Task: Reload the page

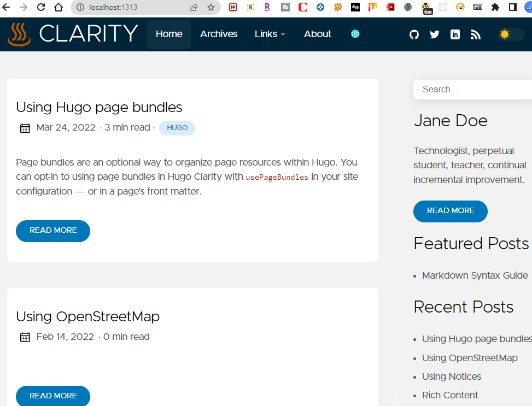Action: pyautogui.click(x=41, y=7)
